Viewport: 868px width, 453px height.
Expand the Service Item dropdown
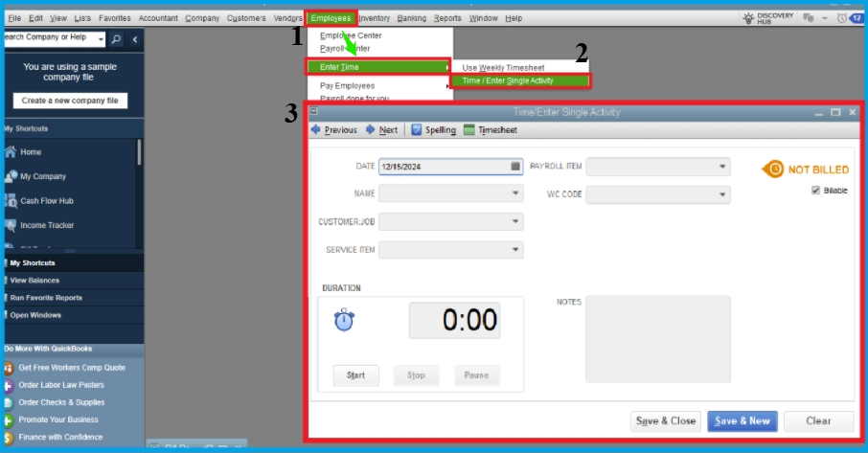pyautogui.click(x=515, y=249)
